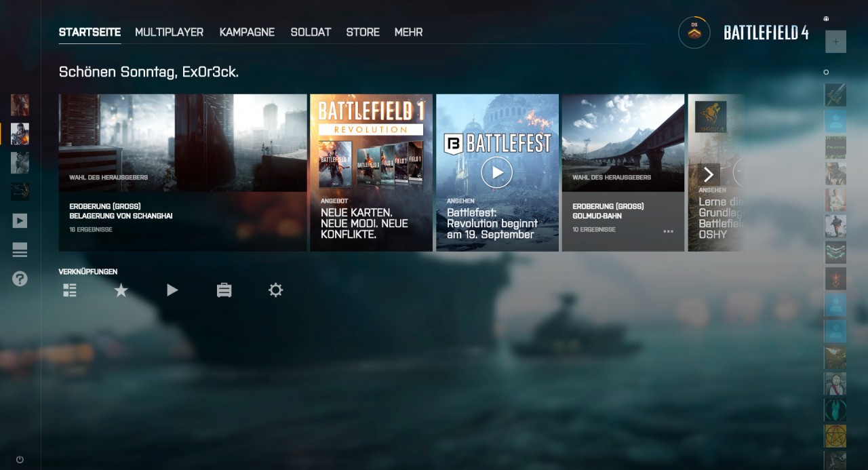Viewport: 868px width, 470px height.
Task: Open the loadout briefcase shortcut
Action: 224,290
